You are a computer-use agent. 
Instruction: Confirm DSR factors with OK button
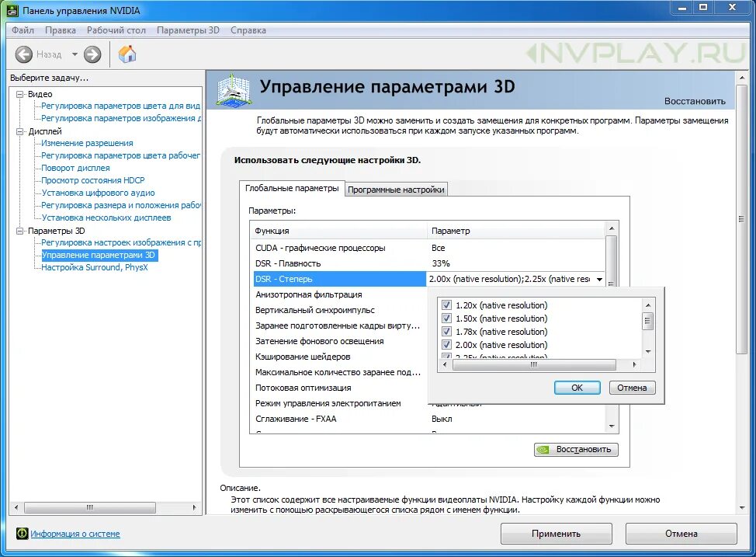[x=577, y=388]
